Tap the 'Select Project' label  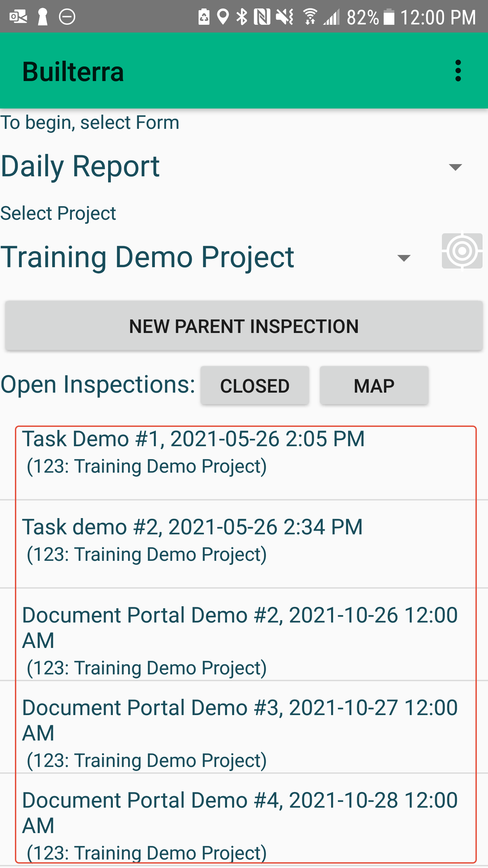[x=58, y=213]
